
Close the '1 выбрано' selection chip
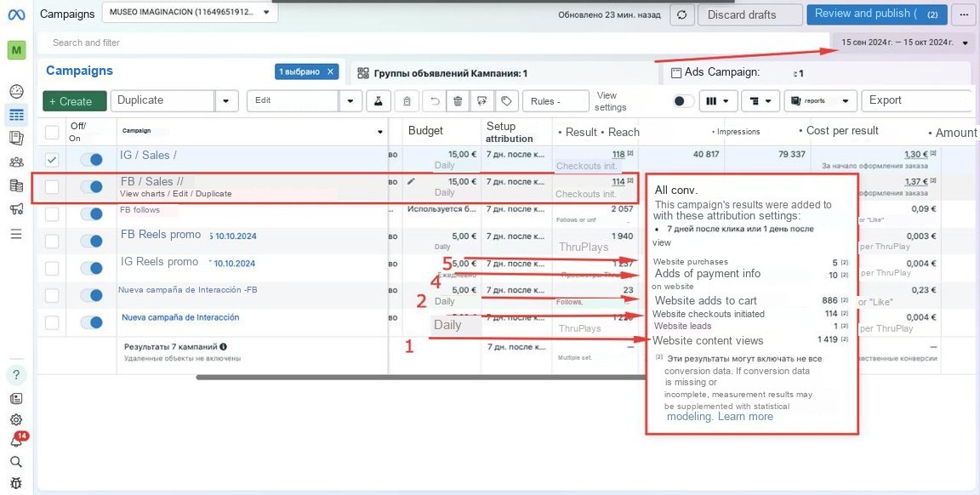point(331,72)
